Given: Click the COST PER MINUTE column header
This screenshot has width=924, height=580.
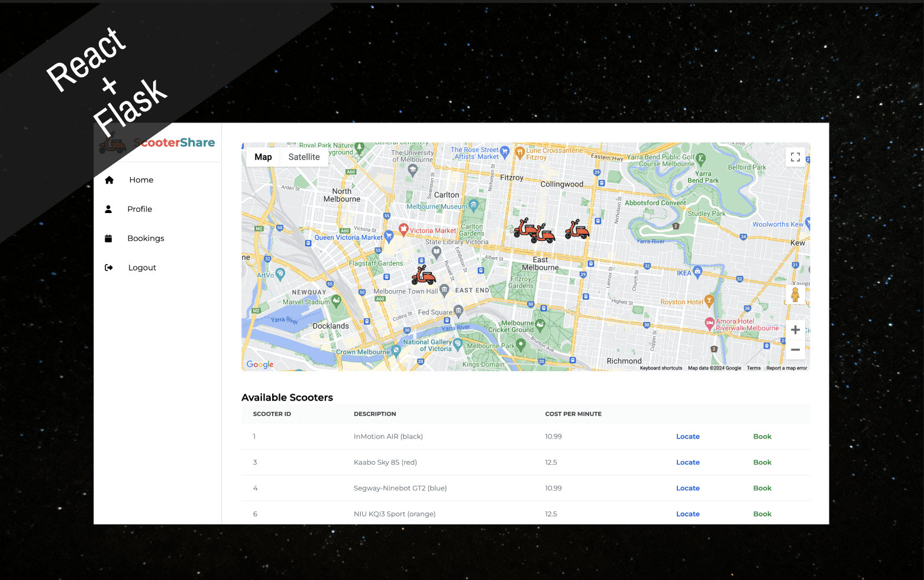Looking at the screenshot, I should 573,414.
